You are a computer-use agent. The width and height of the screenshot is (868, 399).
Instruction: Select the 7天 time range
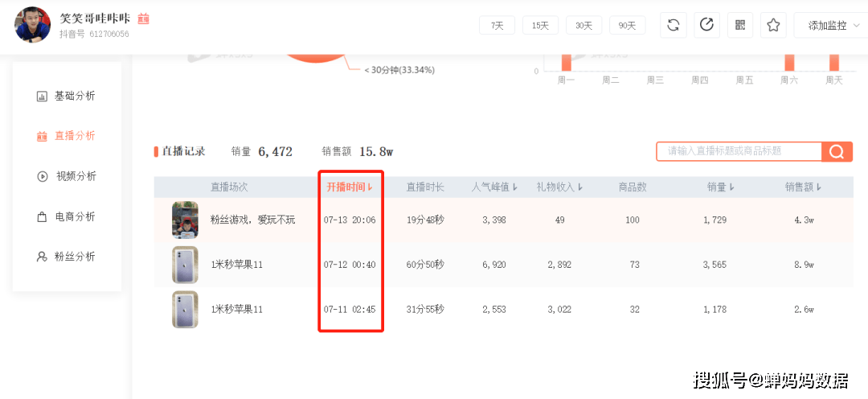click(497, 26)
